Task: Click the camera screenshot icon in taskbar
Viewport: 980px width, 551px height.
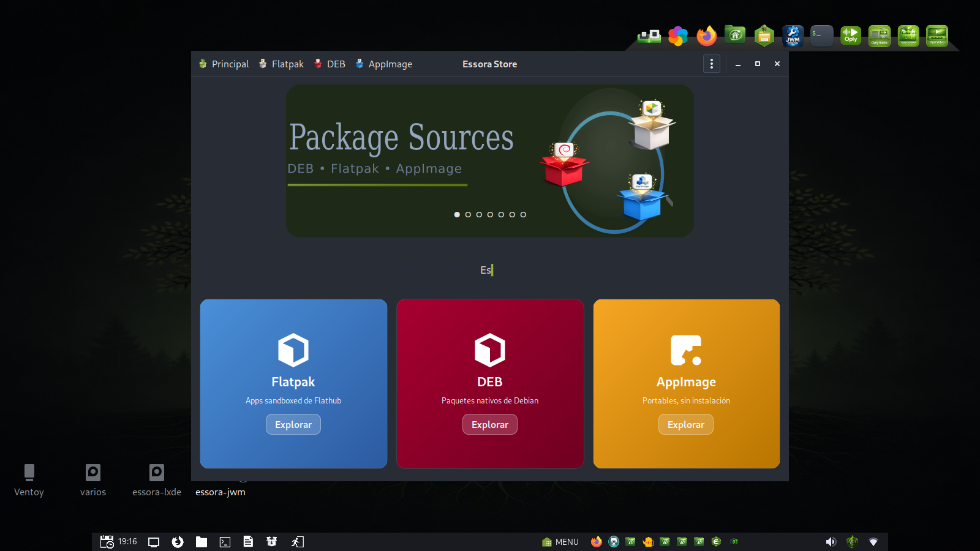Action: [734, 542]
